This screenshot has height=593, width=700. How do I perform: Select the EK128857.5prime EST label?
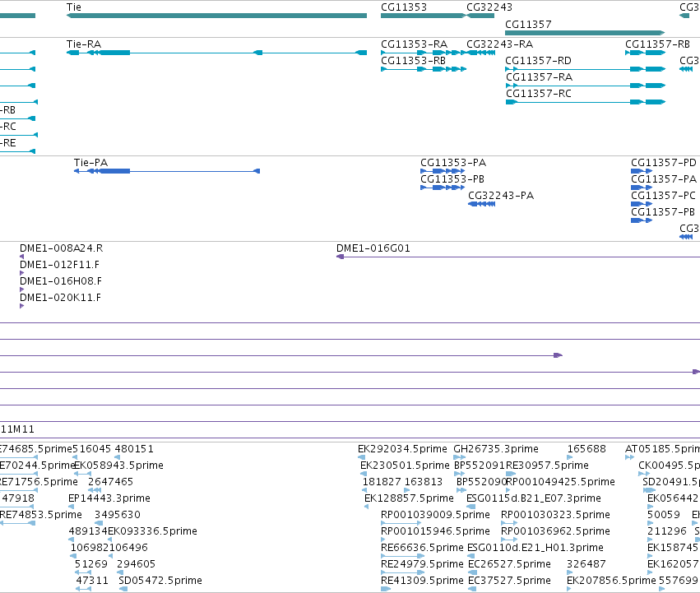click(409, 498)
